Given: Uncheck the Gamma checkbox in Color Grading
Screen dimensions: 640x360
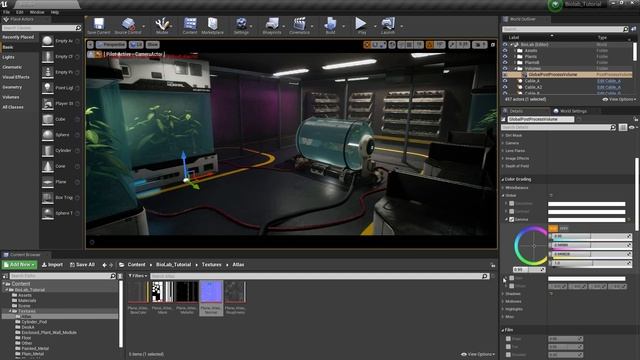Looking at the screenshot, I should (511, 220).
